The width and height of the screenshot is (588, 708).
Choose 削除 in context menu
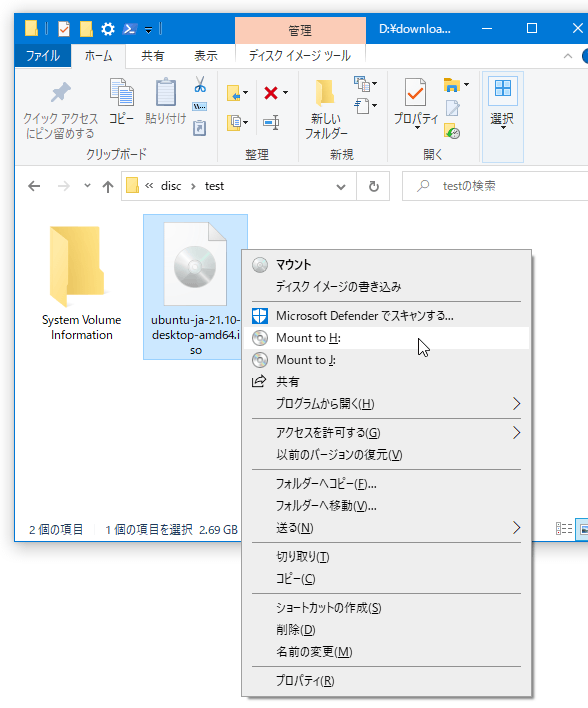click(386, 629)
